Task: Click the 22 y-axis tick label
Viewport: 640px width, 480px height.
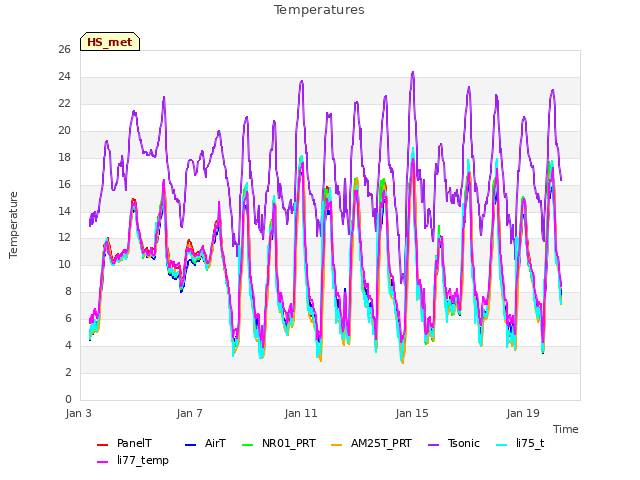Action: [x=64, y=103]
